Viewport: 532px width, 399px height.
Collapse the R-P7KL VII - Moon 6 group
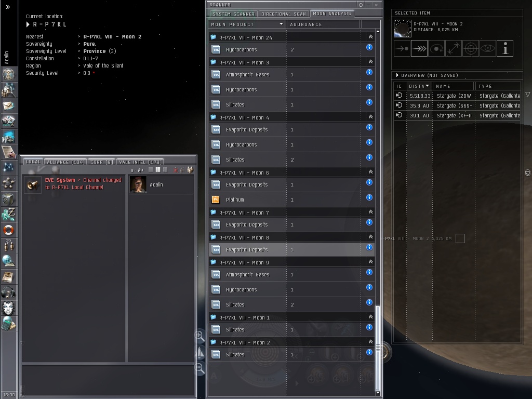point(370,172)
